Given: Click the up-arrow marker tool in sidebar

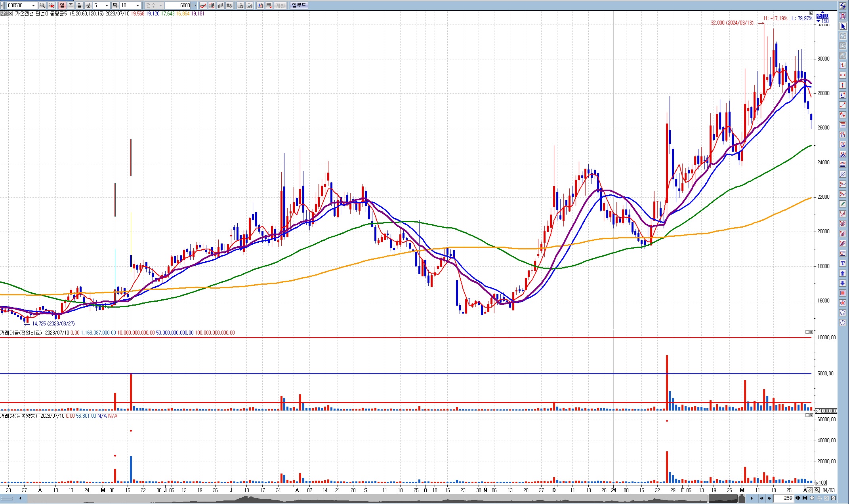Looking at the screenshot, I should 843,273.
